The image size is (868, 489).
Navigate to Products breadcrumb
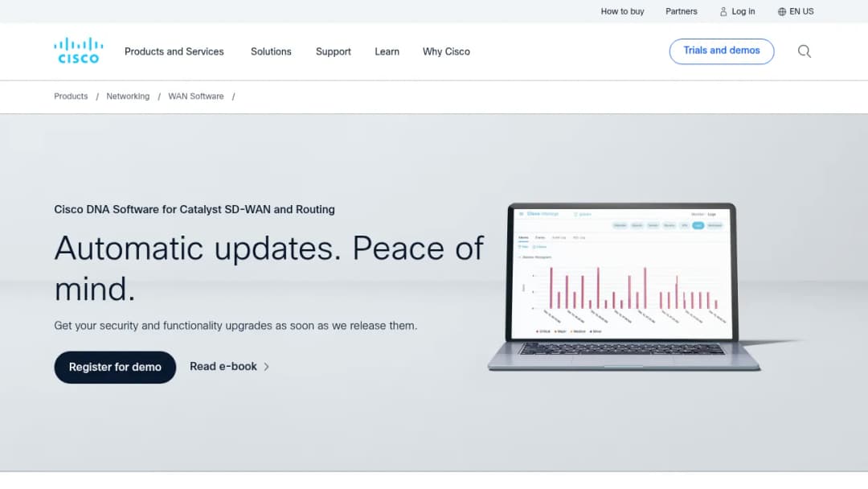pyautogui.click(x=71, y=97)
